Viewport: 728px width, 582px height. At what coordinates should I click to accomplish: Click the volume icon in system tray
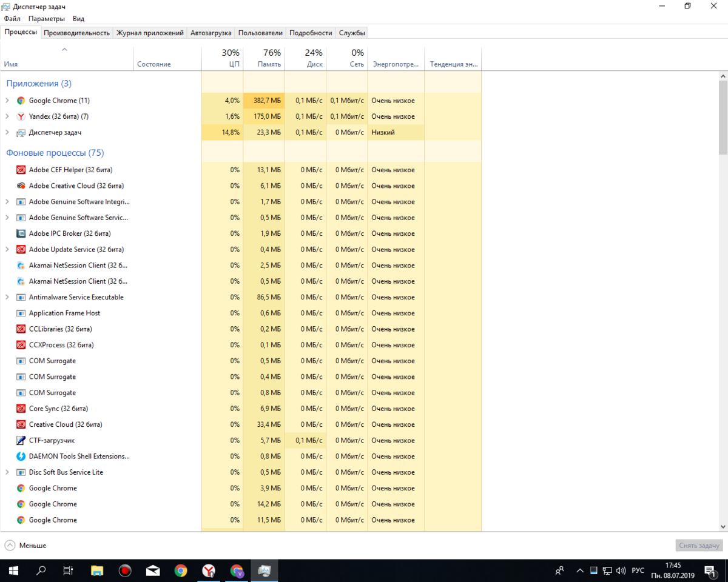[621, 570]
